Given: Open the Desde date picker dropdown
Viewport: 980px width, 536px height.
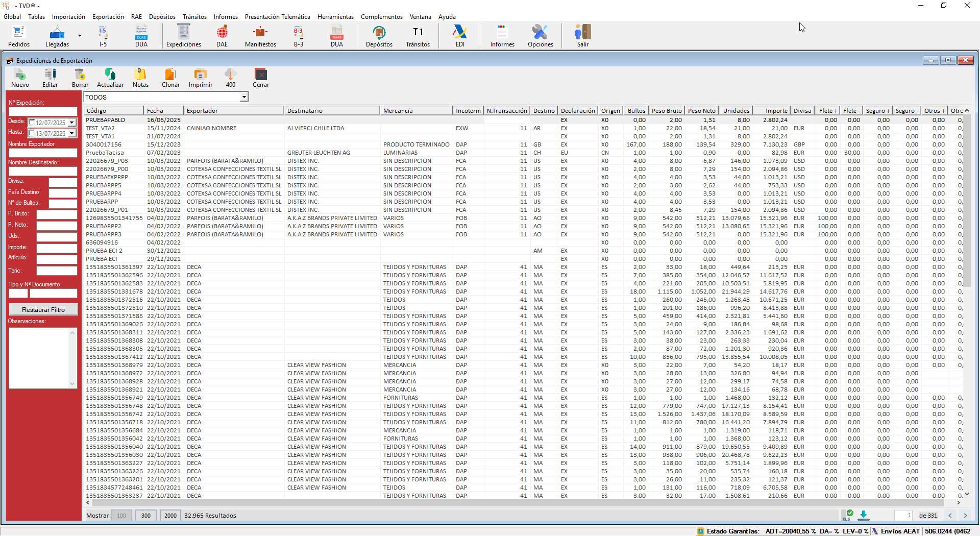Looking at the screenshot, I should tap(72, 123).
